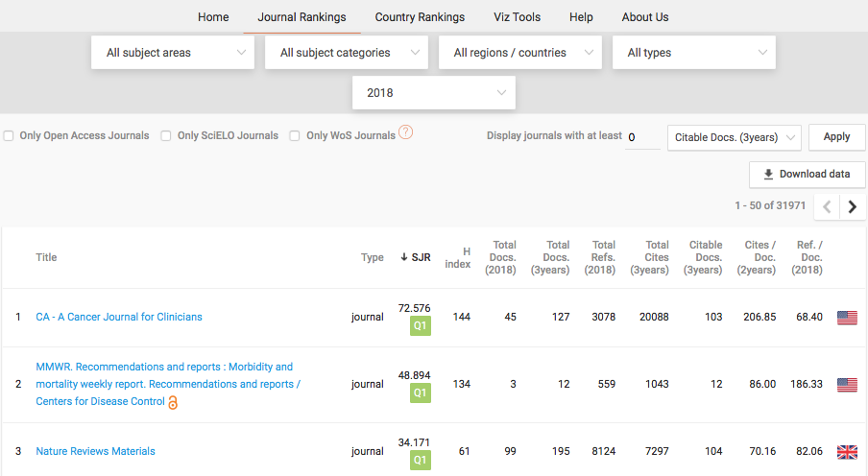Open the 2018 year selector

coord(434,93)
